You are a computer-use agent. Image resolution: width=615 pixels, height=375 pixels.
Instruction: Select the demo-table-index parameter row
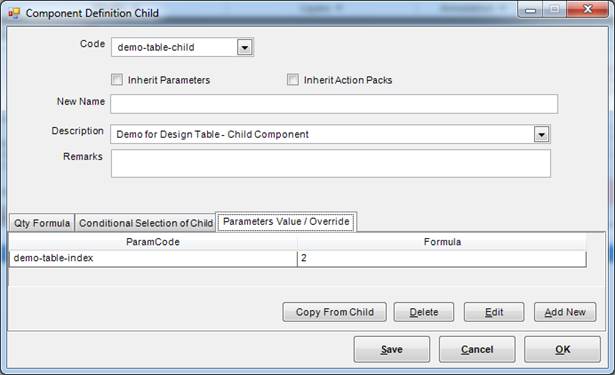click(298, 258)
